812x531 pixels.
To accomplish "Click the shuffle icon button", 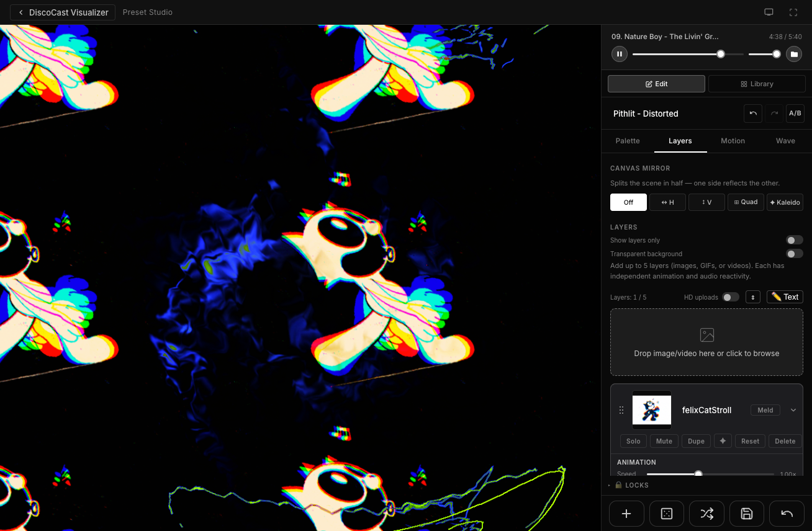I will 706,514.
